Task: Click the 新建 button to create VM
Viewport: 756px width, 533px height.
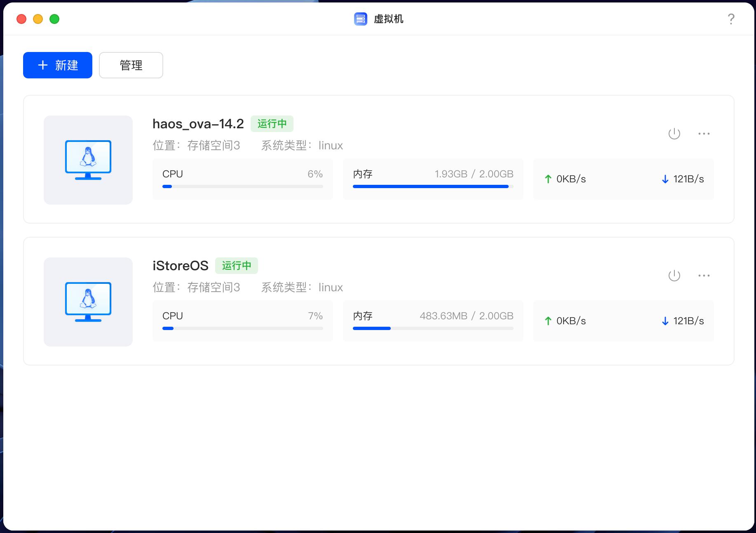Action: (x=58, y=65)
